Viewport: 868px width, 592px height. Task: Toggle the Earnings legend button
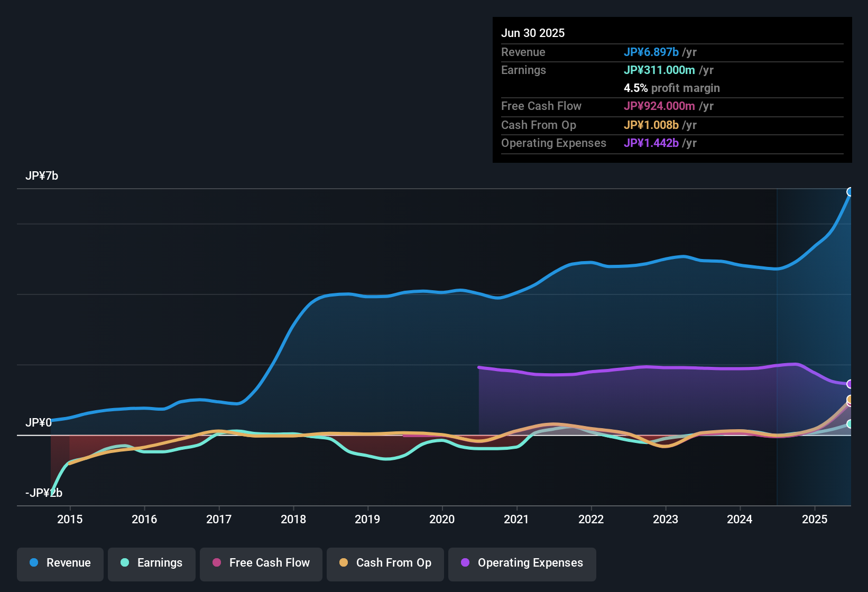152,563
